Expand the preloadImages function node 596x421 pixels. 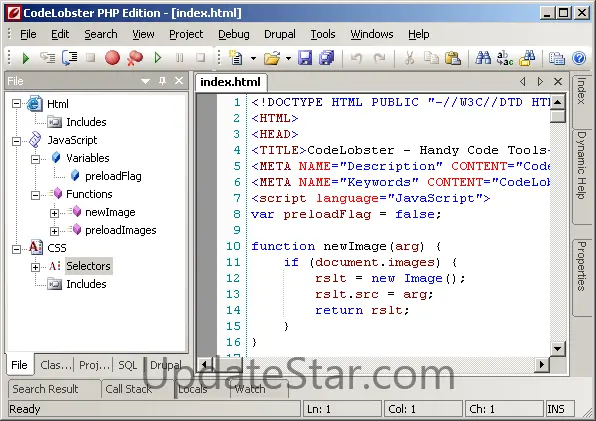54,231
